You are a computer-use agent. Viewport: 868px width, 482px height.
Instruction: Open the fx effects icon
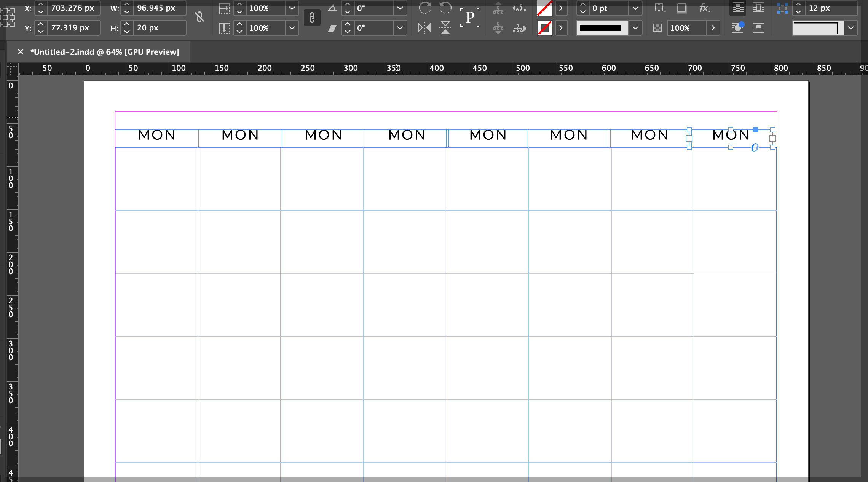click(704, 8)
